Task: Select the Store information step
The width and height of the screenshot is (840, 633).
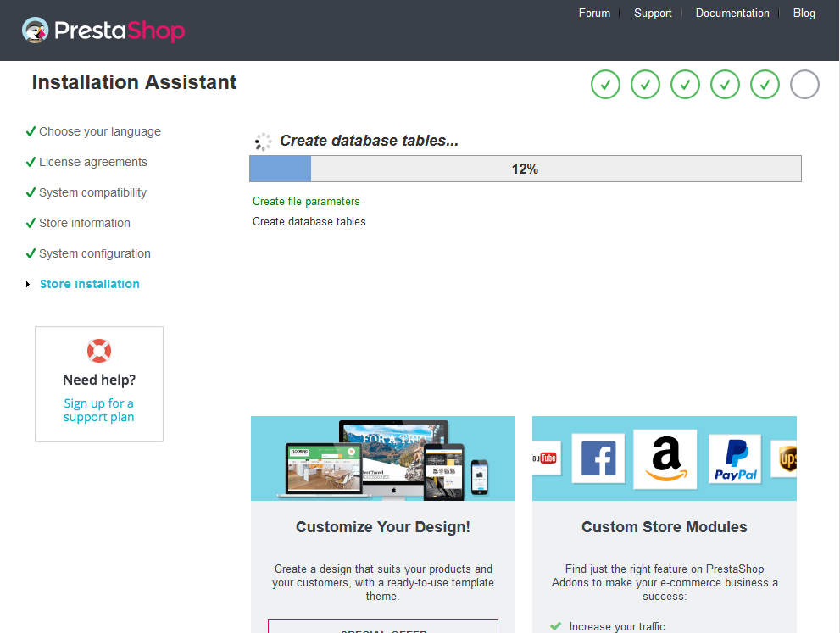Action: (85, 224)
